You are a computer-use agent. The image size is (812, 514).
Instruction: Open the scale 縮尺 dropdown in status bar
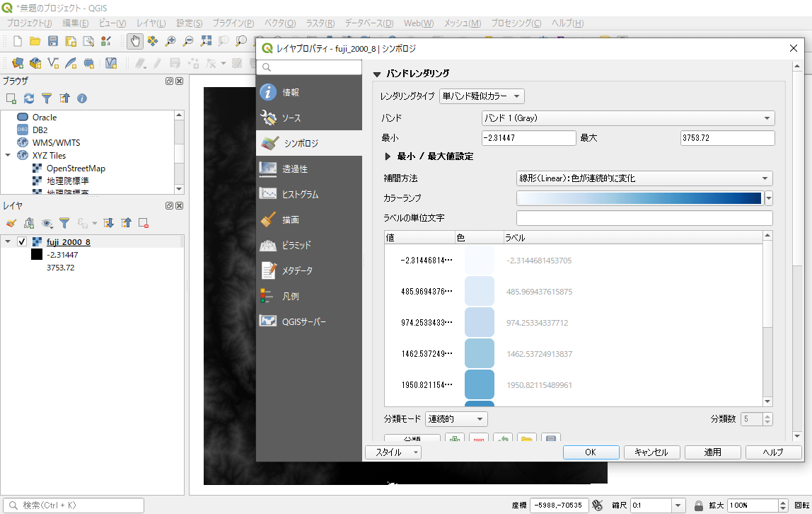tap(678, 506)
